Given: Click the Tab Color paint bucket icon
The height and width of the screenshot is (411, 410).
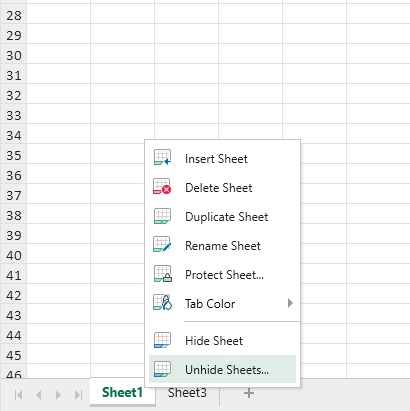Looking at the screenshot, I should pyautogui.click(x=162, y=302).
